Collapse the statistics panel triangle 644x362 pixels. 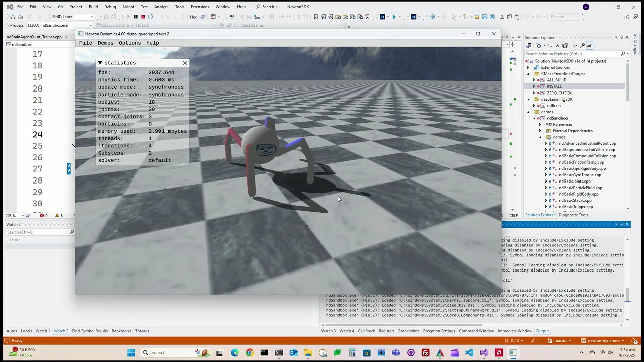click(100, 63)
